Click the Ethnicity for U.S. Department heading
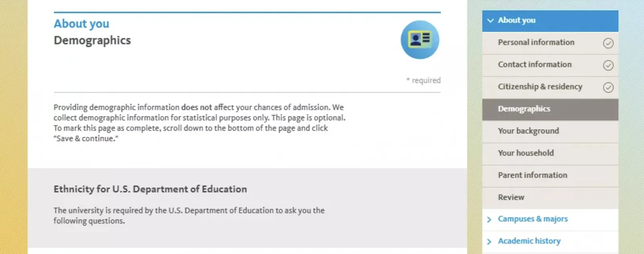644x254 pixels. click(150, 189)
